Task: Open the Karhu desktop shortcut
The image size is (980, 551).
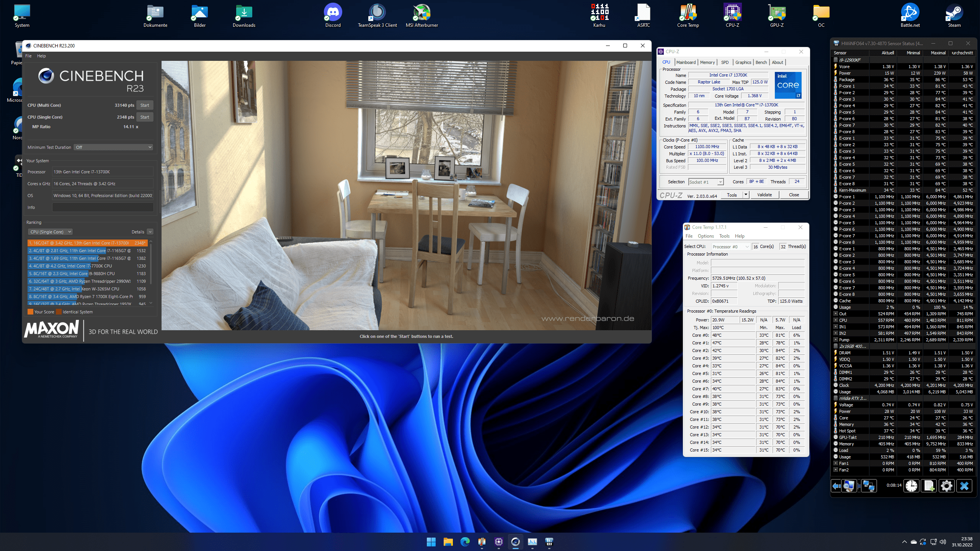Action: [x=599, y=15]
